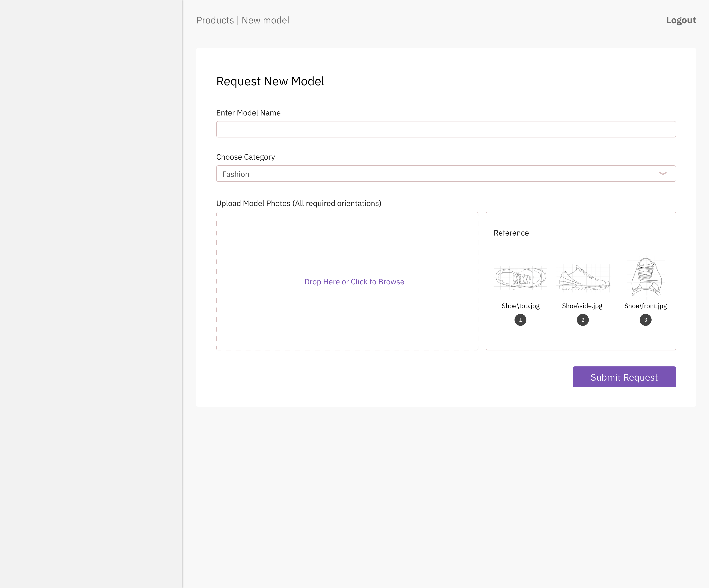Viewport: 709px width, 588px height.
Task: Click the Logout link
Action: [681, 20]
